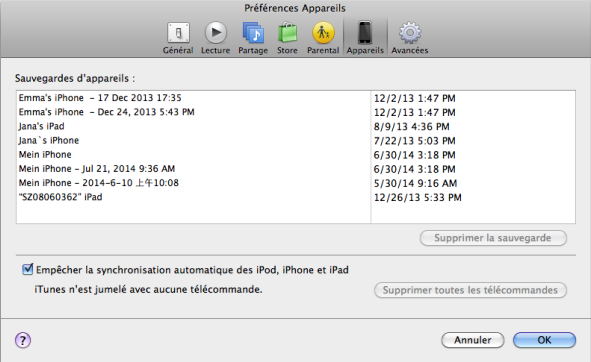Open the Avancées gear pane

tap(410, 38)
